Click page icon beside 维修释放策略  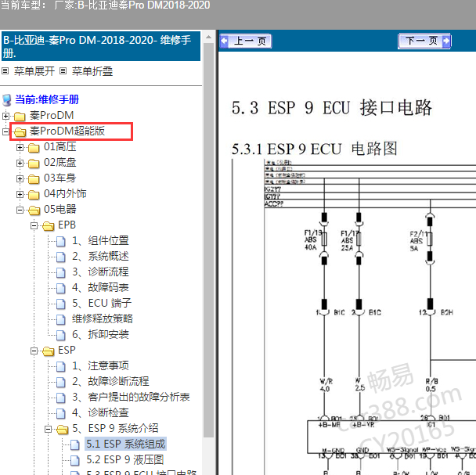61,319
